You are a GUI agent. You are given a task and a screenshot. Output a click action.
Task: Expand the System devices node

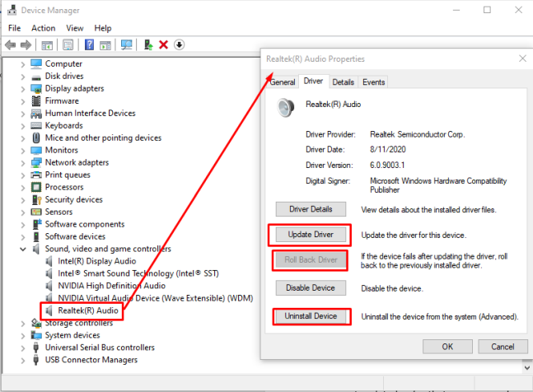[x=22, y=336]
